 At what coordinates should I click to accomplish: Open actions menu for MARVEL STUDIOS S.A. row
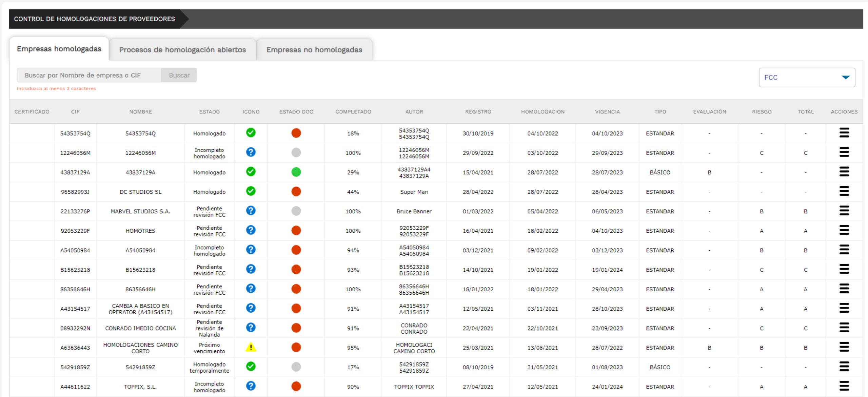(844, 211)
